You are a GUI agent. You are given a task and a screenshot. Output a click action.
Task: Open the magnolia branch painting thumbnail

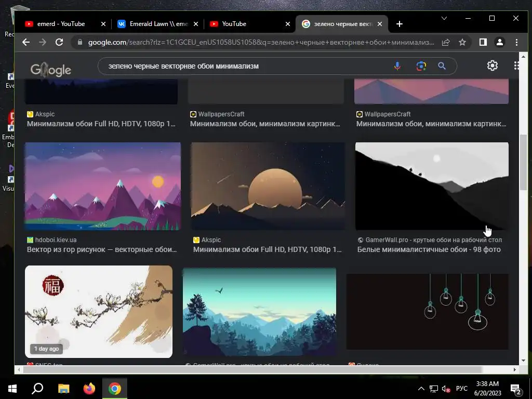[x=99, y=312]
